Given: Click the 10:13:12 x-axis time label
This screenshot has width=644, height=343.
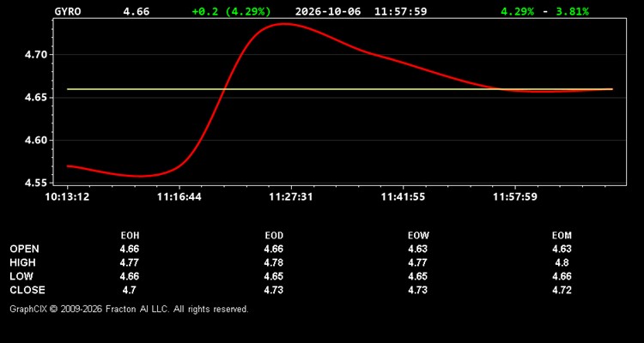Looking at the screenshot, I should pyautogui.click(x=67, y=197).
